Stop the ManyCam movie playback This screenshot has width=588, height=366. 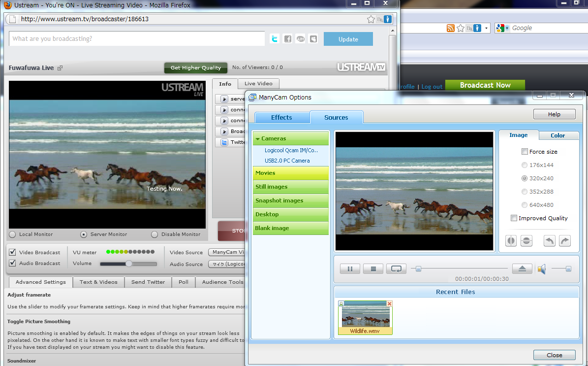[x=373, y=269]
